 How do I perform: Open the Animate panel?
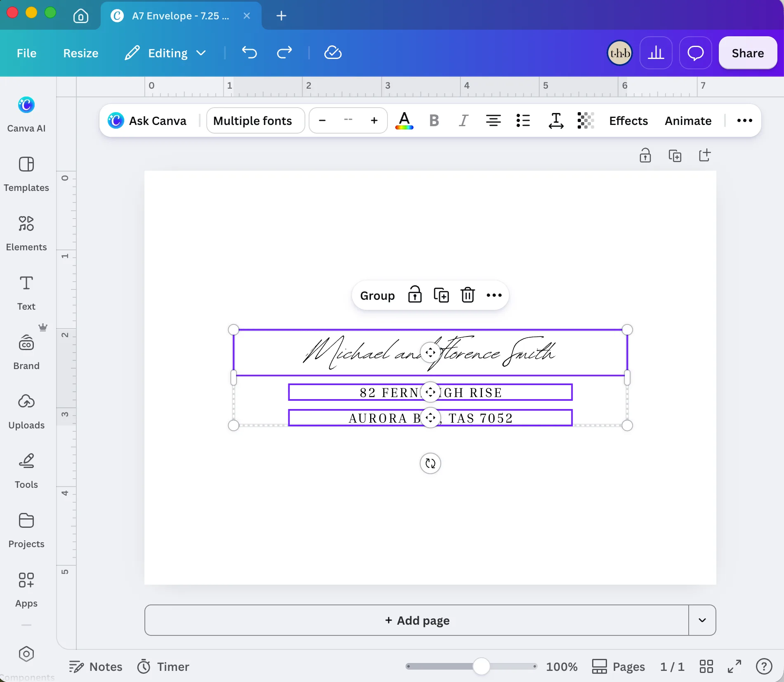coord(688,121)
